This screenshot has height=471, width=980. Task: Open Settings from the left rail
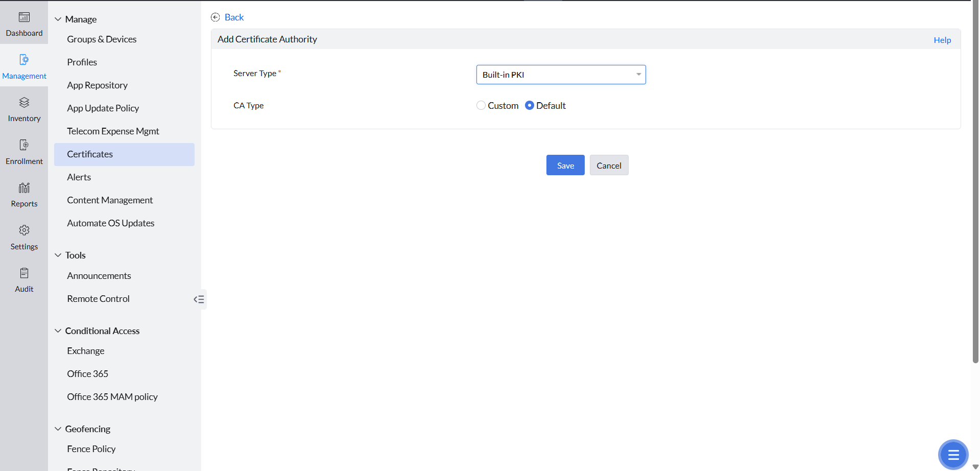[x=24, y=237]
